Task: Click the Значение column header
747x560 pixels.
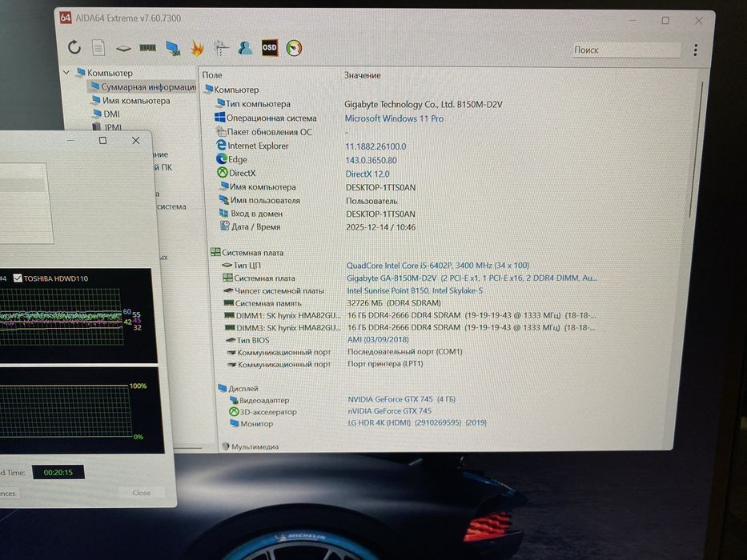Action: pos(363,75)
